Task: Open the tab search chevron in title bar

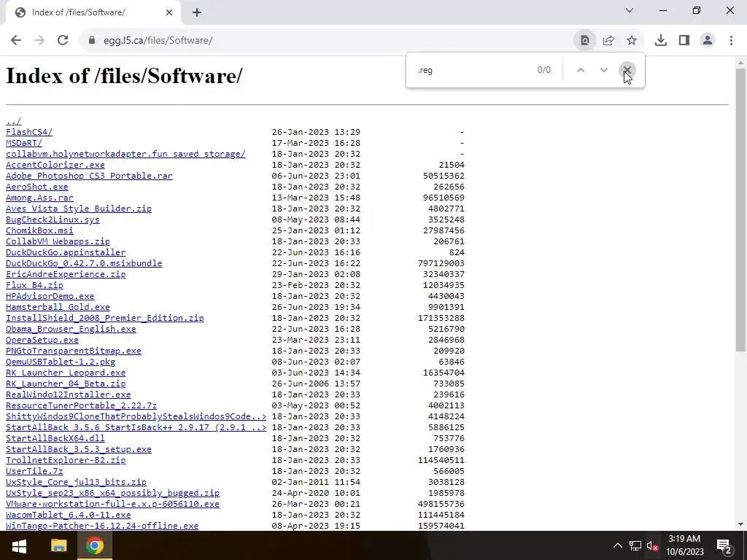Action: click(x=630, y=10)
